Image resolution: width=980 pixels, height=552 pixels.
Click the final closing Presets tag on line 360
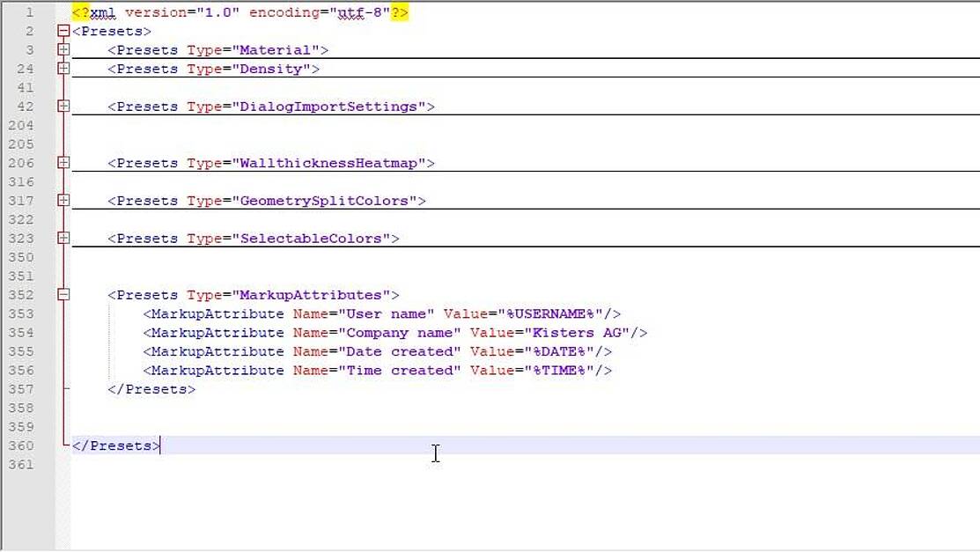pyautogui.click(x=116, y=445)
